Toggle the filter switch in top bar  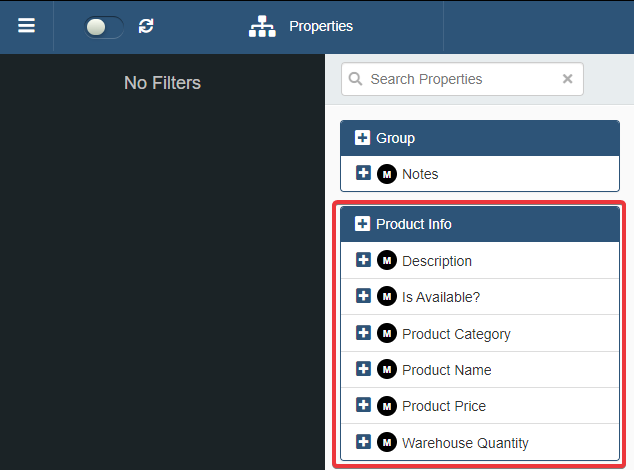tap(104, 27)
